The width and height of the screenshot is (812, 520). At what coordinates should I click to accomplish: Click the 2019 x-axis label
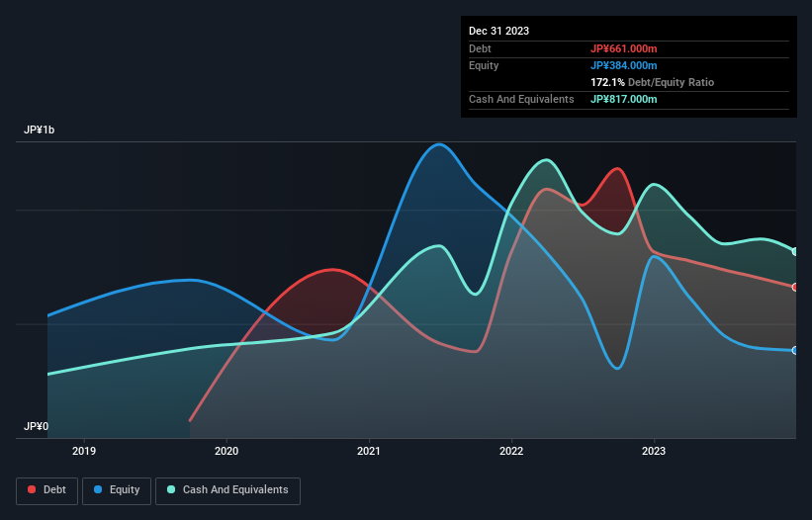coord(84,451)
